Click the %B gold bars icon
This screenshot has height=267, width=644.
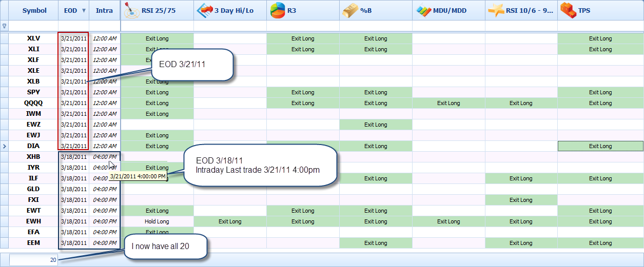coord(350,10)
